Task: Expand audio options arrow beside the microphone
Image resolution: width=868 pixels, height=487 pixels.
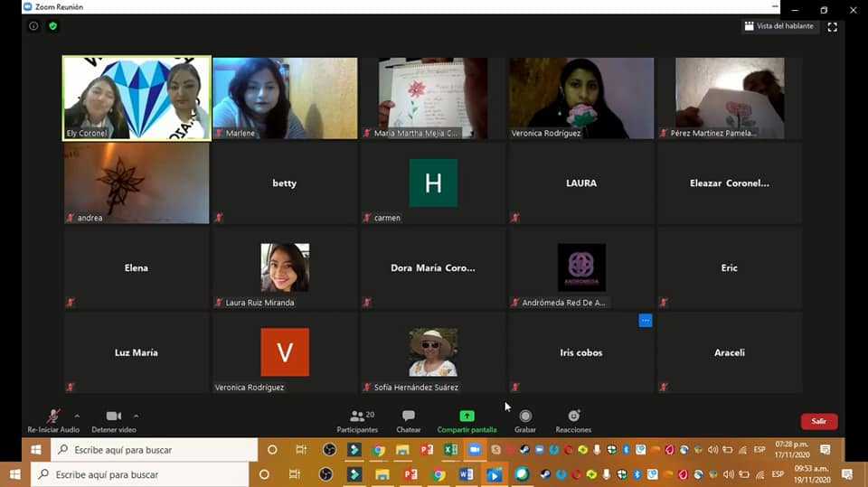Action: (x=77, y=416)
